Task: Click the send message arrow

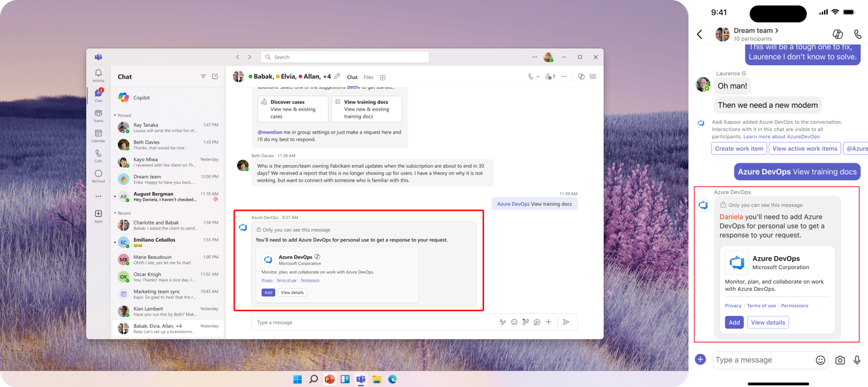Action: click(x=566, y=322)
